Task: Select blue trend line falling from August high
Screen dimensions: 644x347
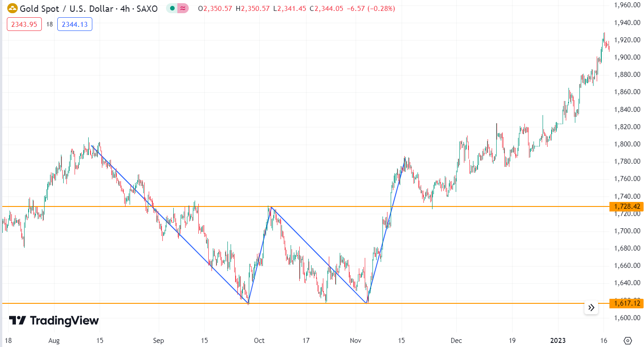Action: (170, 224)
